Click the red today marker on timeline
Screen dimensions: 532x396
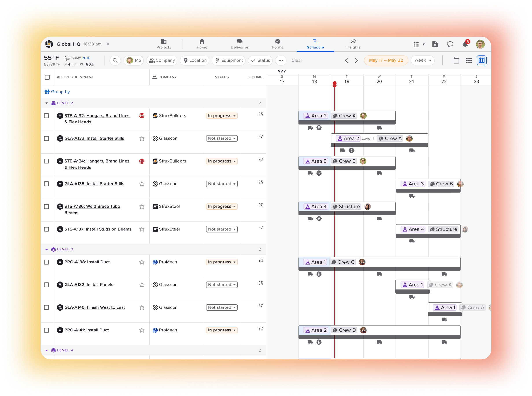coord(334,84)
